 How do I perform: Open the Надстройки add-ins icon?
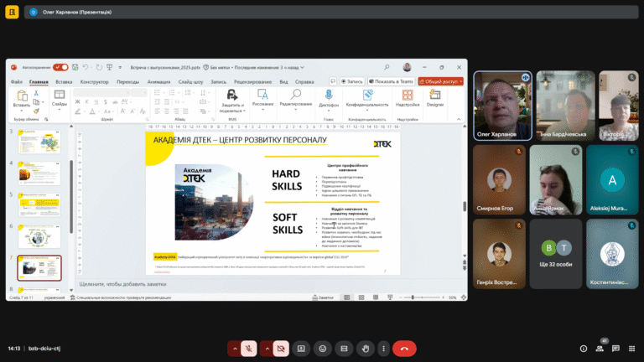[x=408, y=99]
